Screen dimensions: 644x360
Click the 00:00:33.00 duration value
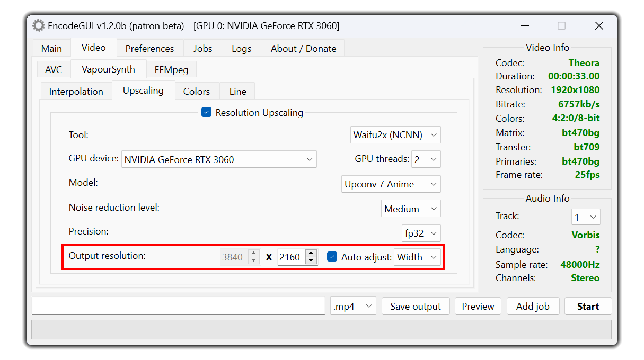point(574,76)
